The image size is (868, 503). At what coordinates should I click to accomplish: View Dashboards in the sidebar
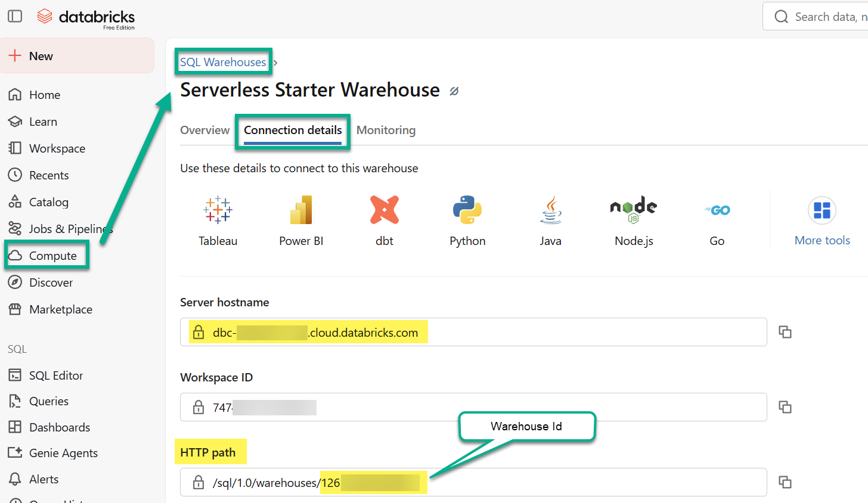point(60,427)
